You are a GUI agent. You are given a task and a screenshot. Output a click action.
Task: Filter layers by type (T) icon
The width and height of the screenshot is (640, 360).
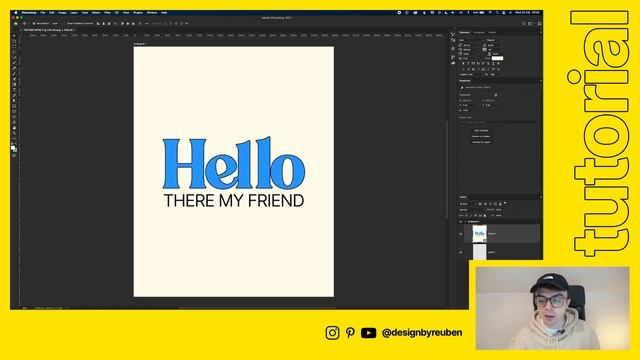(491, 204)
